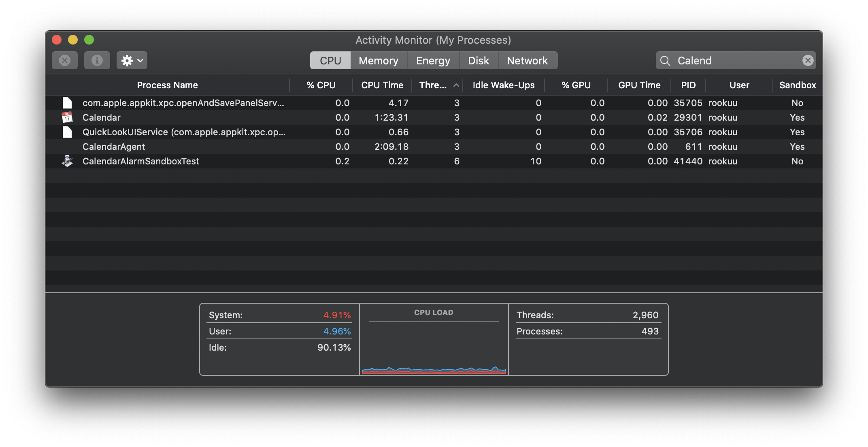This screenshot has width=868, height=447.
Task: Click GPU Time value 0.02
Action: 657,117
